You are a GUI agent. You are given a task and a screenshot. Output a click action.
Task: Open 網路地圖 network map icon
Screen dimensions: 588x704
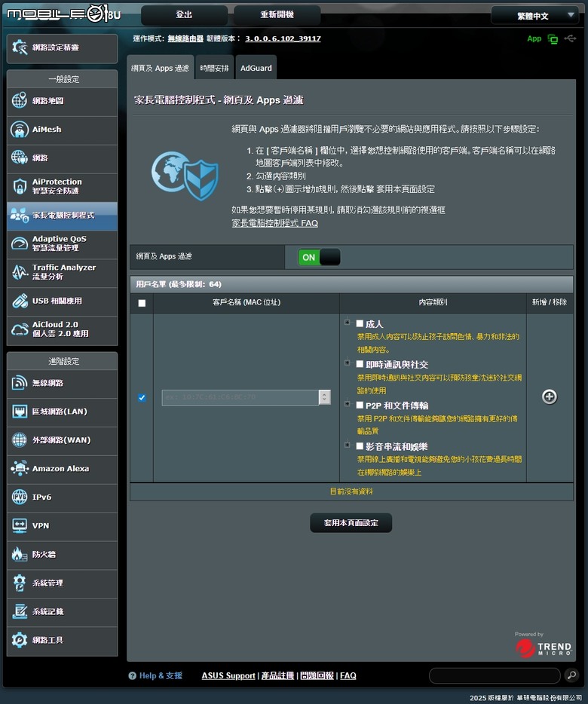click(20, 100)
